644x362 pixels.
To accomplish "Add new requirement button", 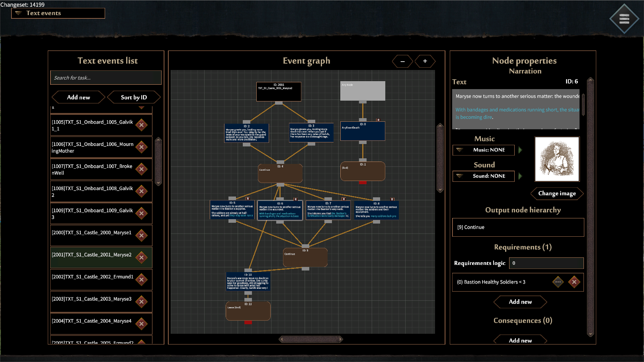I will tap(520, 302).
